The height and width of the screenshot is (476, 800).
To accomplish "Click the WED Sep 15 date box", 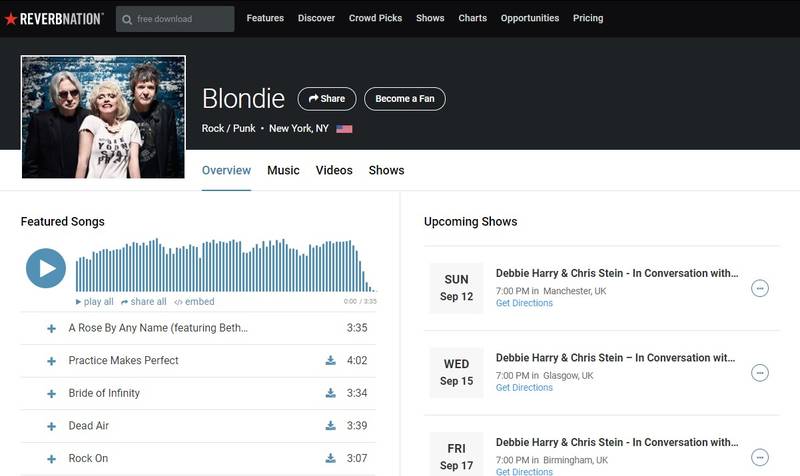I will click(x=456, y=372).
